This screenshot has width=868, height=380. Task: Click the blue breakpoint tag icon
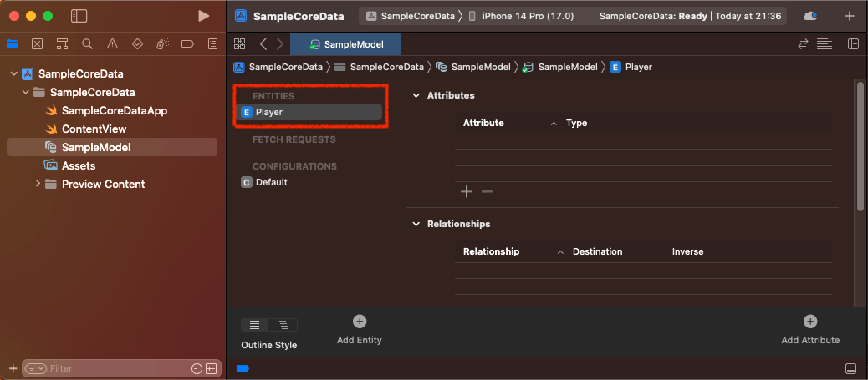[243, 368]
